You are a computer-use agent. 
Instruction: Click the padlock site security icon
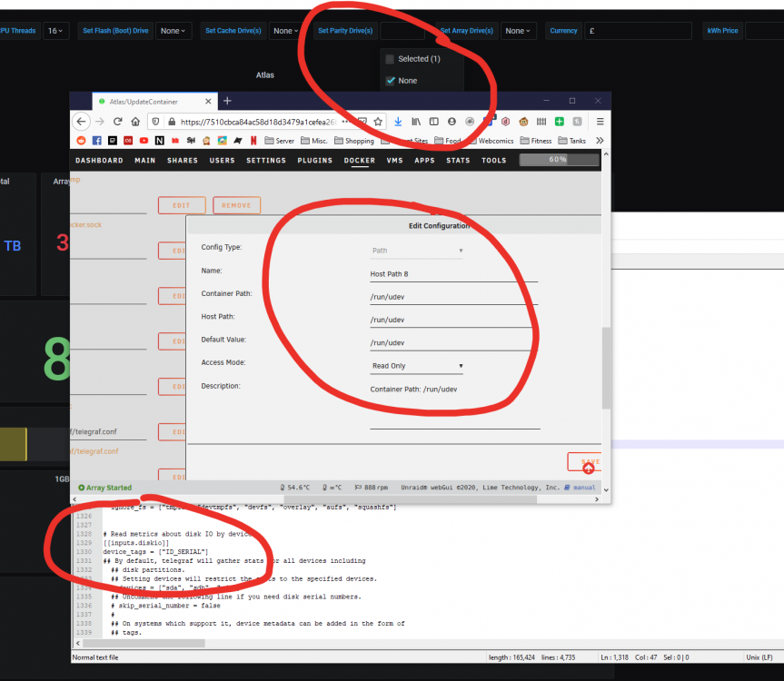tap(172, 122)
